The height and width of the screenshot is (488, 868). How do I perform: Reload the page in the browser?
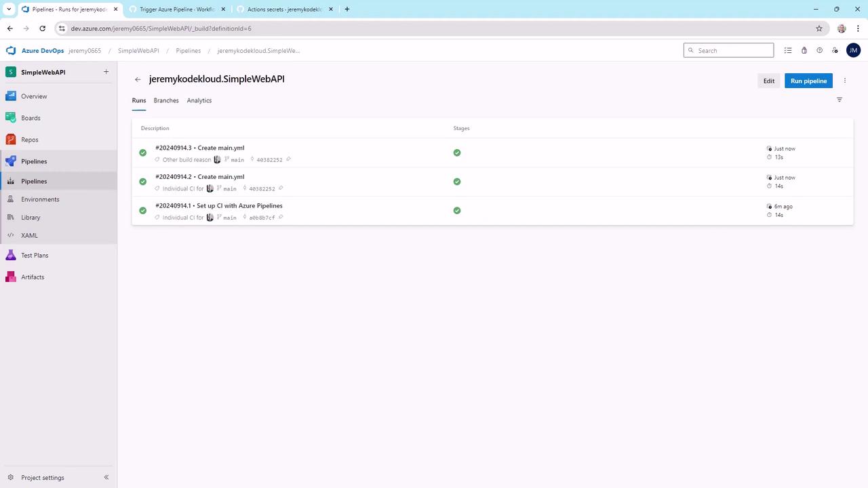42,28
